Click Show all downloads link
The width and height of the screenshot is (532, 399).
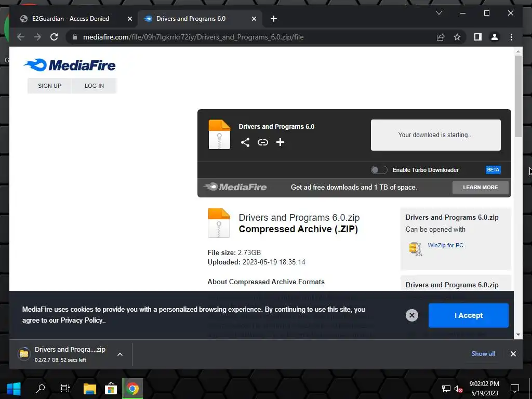click(x=483, y=353)
